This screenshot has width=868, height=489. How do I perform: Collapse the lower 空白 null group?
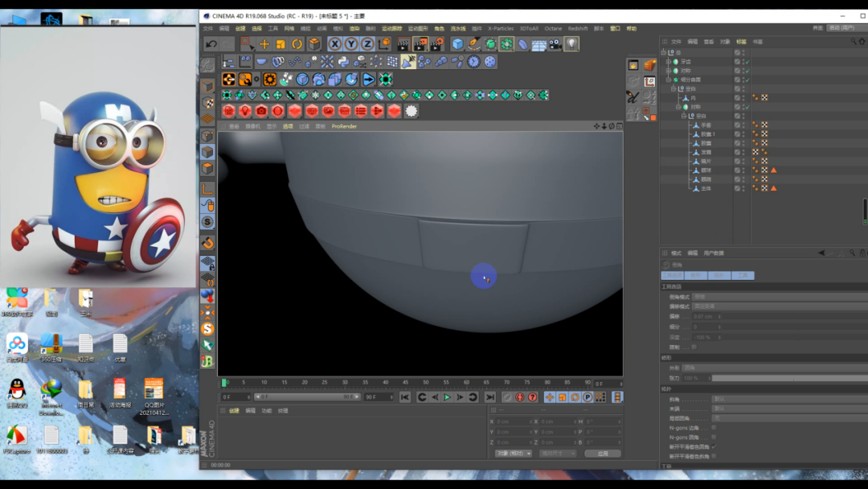684,116
